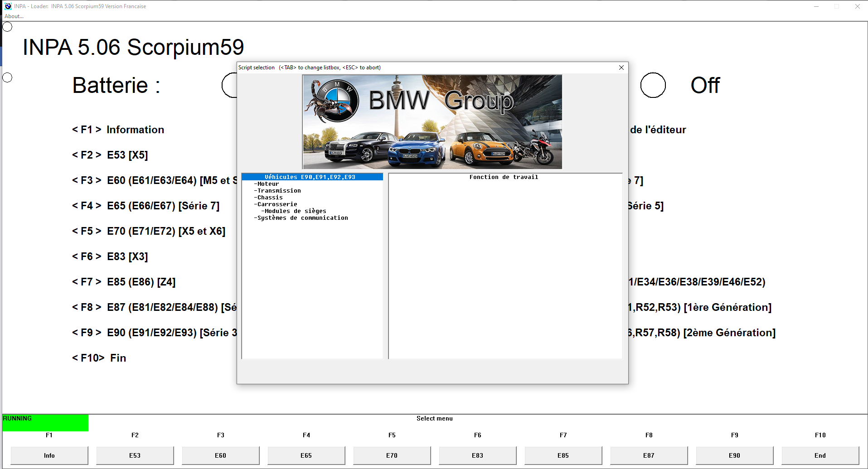Click the E83 function button
The image size is (868, 469).
pos(478,455)
